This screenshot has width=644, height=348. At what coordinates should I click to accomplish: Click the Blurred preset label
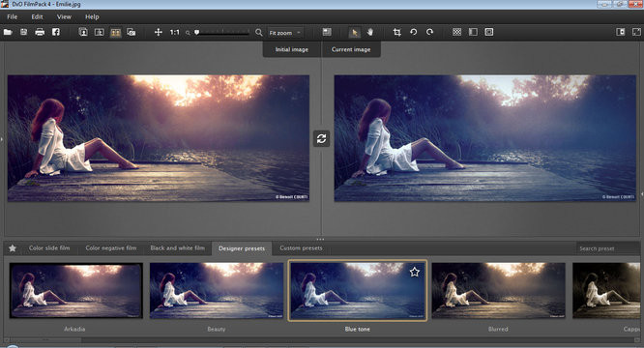pyautogui.click(x=498, y=329)
